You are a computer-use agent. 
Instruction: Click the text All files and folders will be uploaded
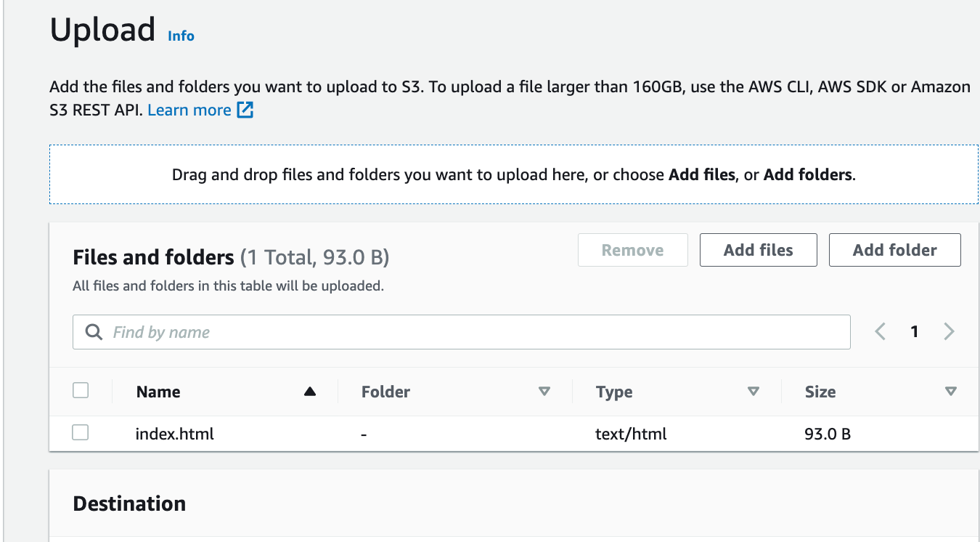pos(228,286)
